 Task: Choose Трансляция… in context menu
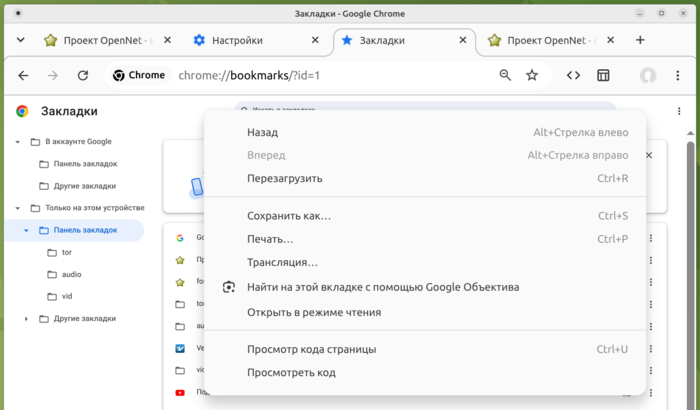coord(425,262)
